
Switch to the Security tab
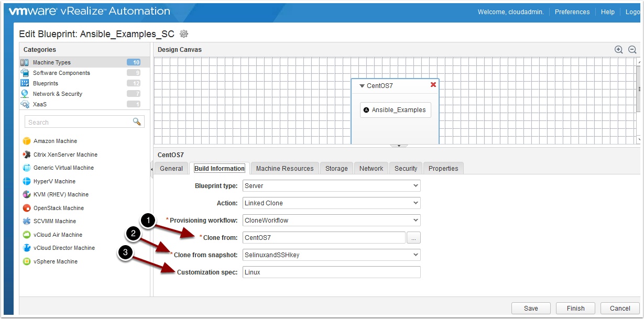(x=406, y=168)
